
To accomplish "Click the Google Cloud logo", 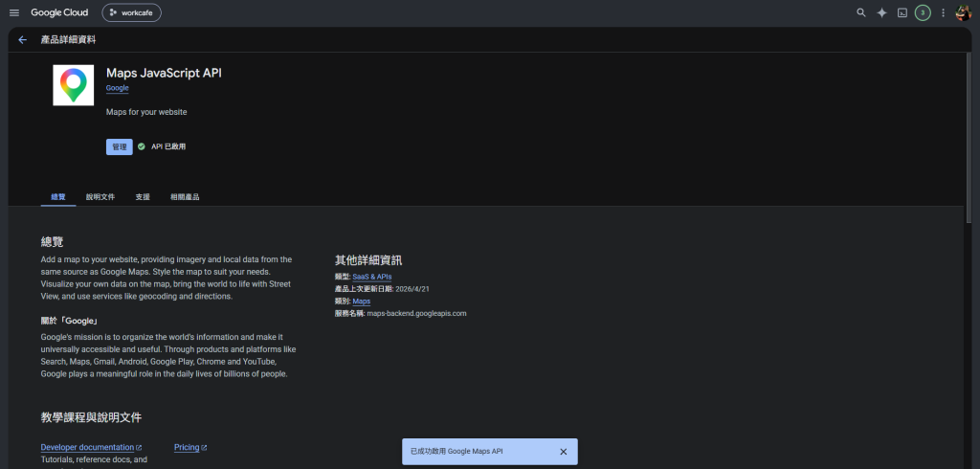I will click(x=59, y=12).
